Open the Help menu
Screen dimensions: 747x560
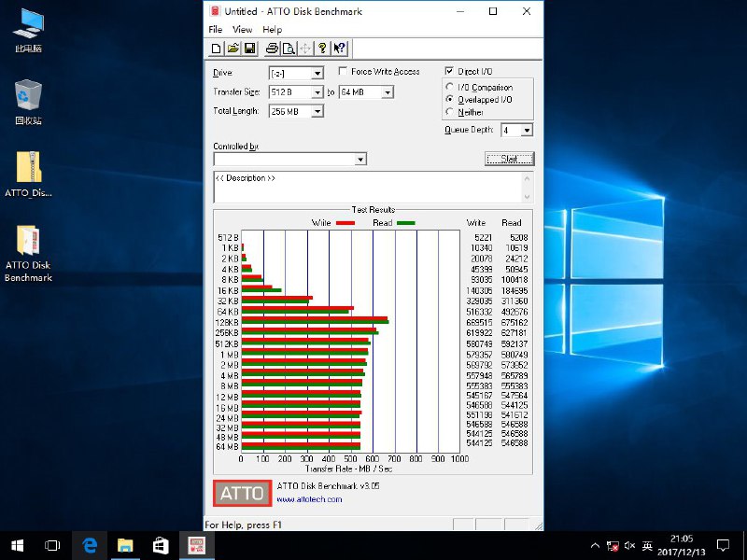272,30
